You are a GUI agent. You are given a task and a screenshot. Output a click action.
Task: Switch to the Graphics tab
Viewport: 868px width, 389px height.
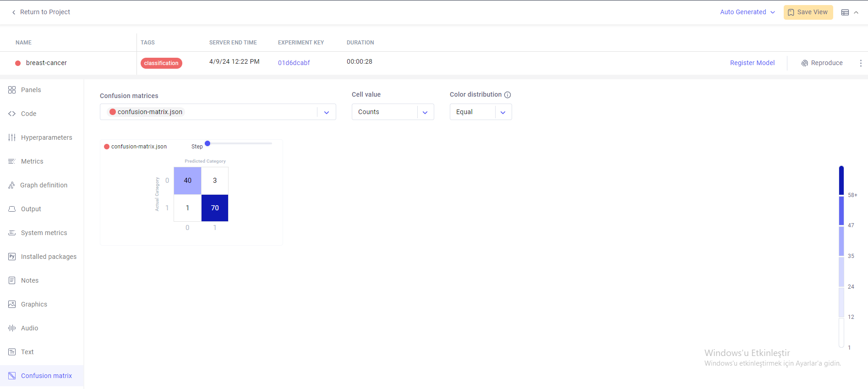click(42, 304)
